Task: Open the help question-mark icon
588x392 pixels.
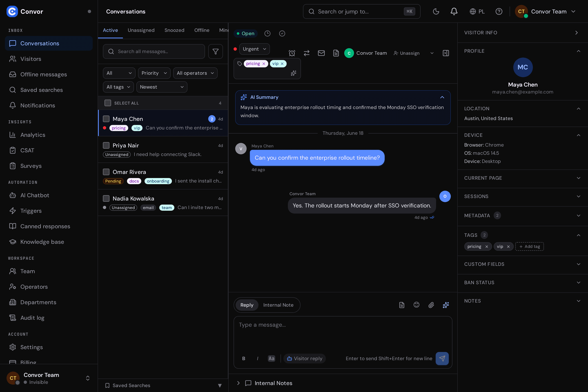Action: 499,11
